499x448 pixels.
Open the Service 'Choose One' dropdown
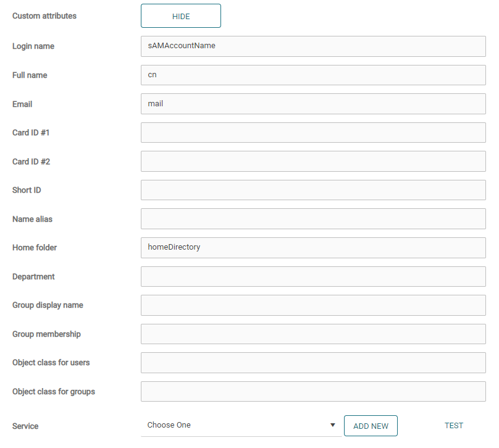point(238,425)
